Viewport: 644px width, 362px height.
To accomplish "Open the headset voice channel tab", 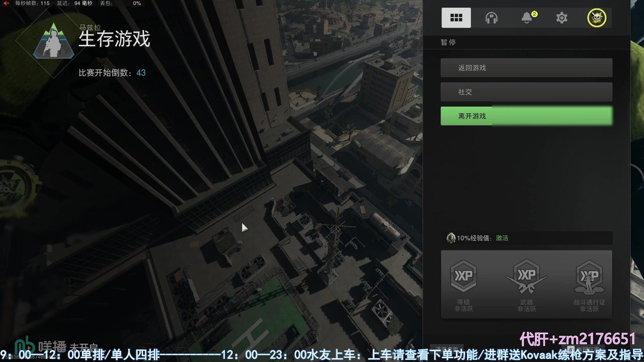I will [x=491, y=18].
